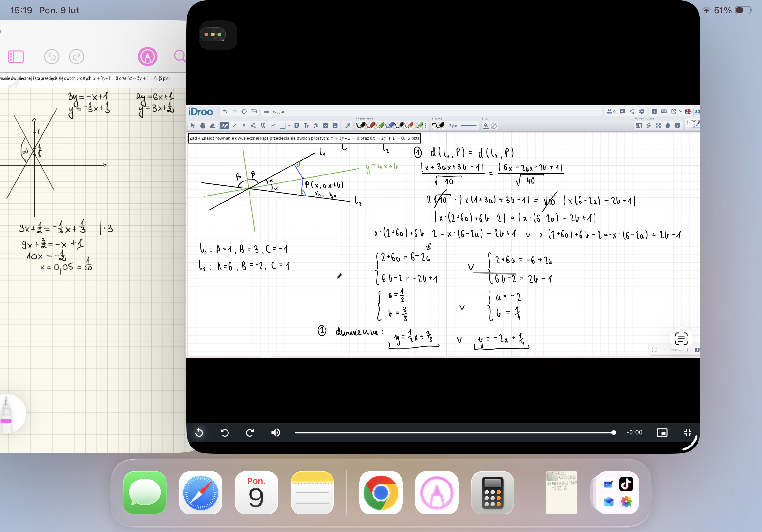
Task: Pick the text tool in iDroo
Action: [306, 126]
